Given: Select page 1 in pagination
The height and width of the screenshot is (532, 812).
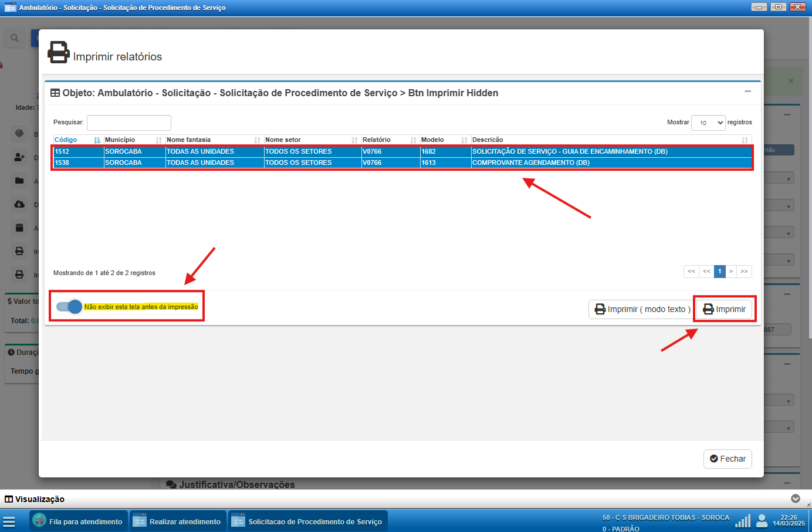Looking at the screenshot, I should [x=719, y=272].
